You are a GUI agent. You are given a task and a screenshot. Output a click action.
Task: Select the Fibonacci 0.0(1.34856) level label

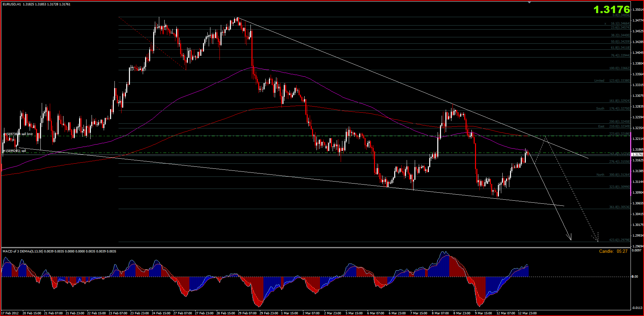[x=621, y=15]
